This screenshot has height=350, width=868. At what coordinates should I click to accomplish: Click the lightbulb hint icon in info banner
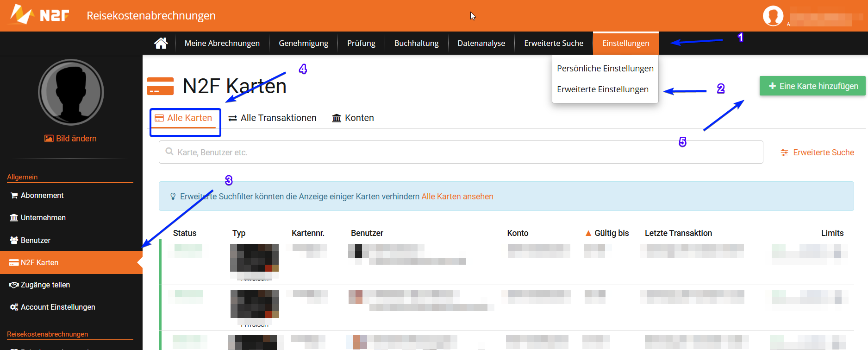point(173,197)
